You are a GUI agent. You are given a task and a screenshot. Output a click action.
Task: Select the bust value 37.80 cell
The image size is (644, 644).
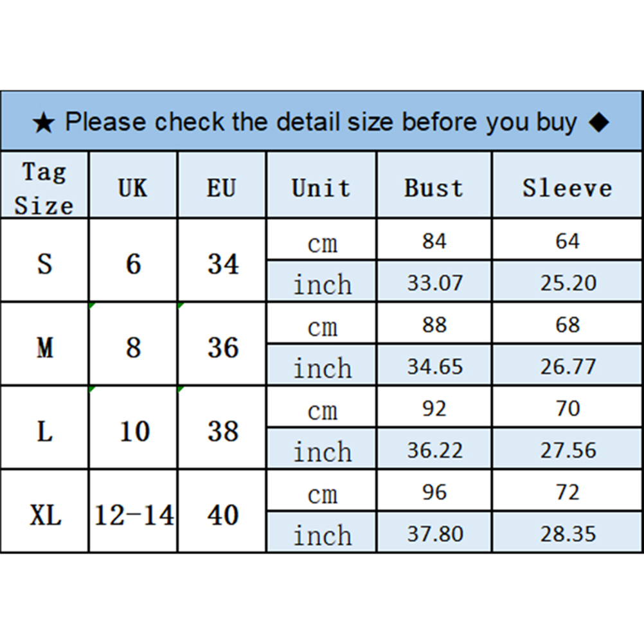(x=434, y=534)
